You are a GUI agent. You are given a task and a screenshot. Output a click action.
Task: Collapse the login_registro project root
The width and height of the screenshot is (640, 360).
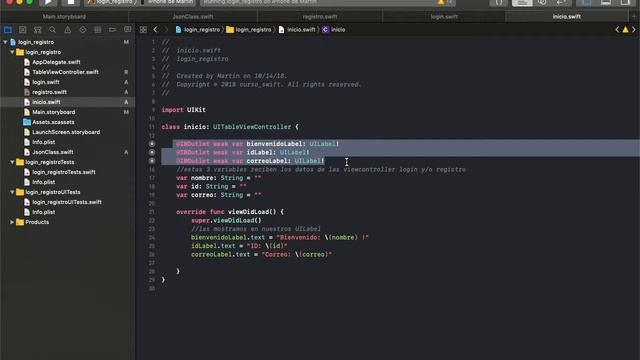pyautogui.click(x=5, y=42)
